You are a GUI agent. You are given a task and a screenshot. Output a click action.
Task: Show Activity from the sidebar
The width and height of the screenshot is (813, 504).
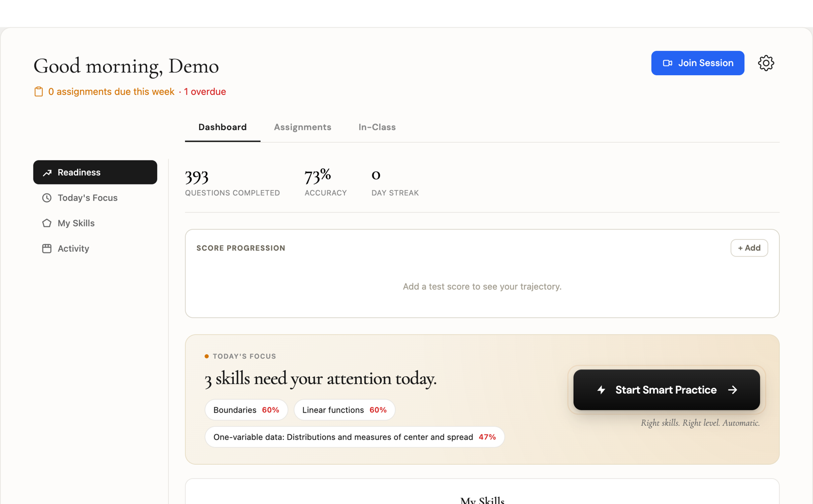tap(95, 248)
